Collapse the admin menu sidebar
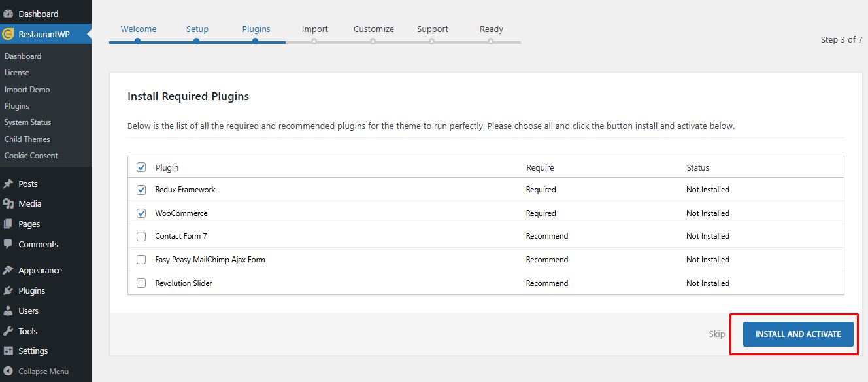The image size is (868, 382). (x=37, y=371)
